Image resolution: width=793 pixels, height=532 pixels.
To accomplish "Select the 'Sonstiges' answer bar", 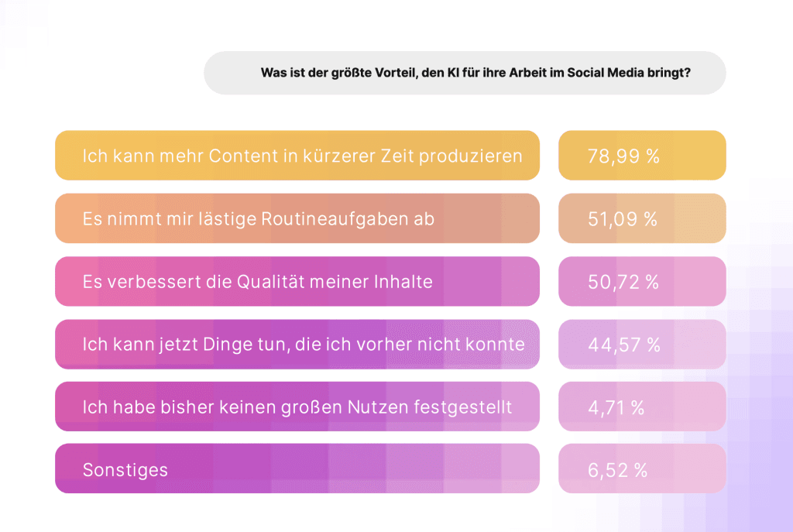I will pos(297,469).
